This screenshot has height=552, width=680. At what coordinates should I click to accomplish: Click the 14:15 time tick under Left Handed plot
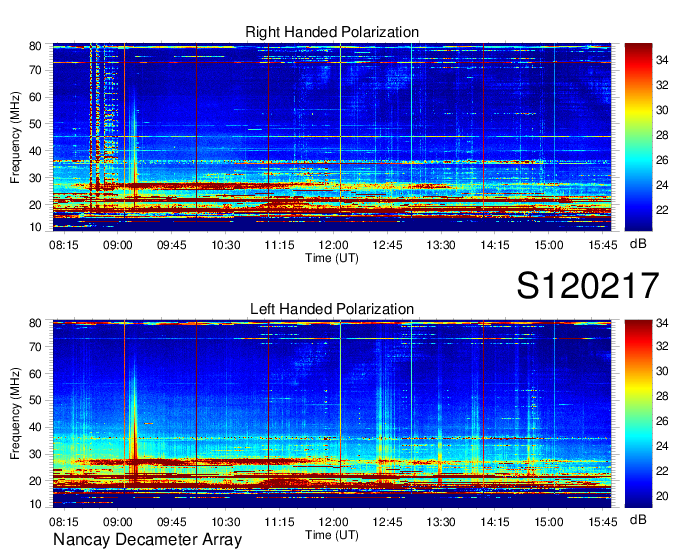coord(495,522)
